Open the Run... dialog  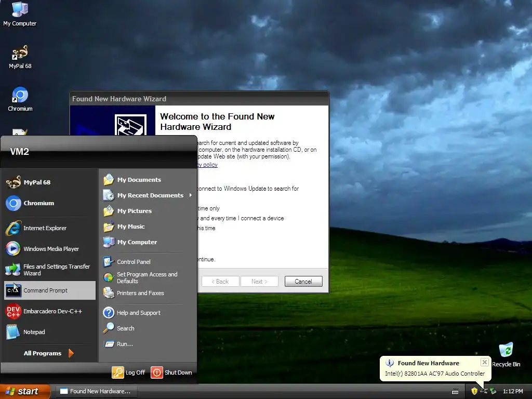[147, 344]
